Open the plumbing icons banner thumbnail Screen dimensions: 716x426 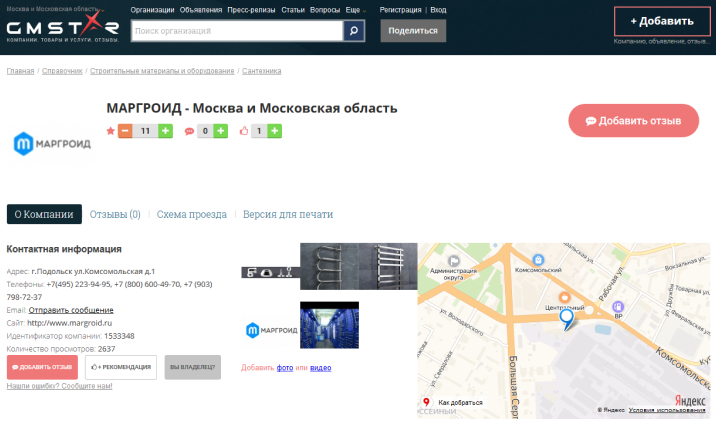click(x=270, y=273)
